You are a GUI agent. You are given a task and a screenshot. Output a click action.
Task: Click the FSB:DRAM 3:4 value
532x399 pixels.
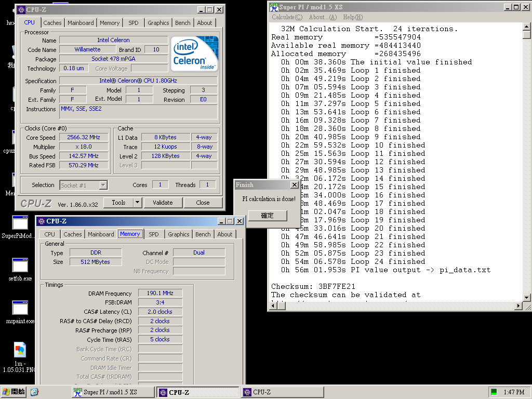[x=160, y=302]
